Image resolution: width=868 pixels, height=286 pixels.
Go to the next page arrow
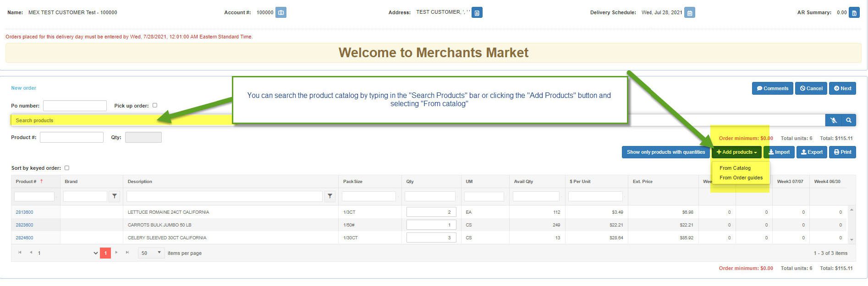116,253
